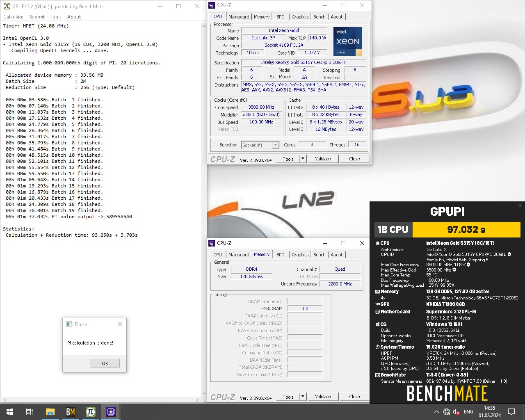Open GPUPI Tools menu
Screen dimensions: 525x420
(56, 17)
